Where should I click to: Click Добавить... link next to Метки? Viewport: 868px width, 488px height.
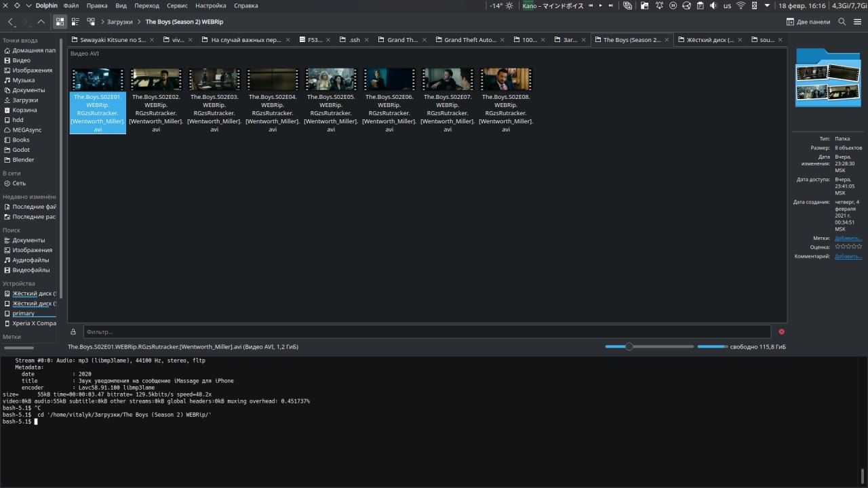[x=848, y=238]
